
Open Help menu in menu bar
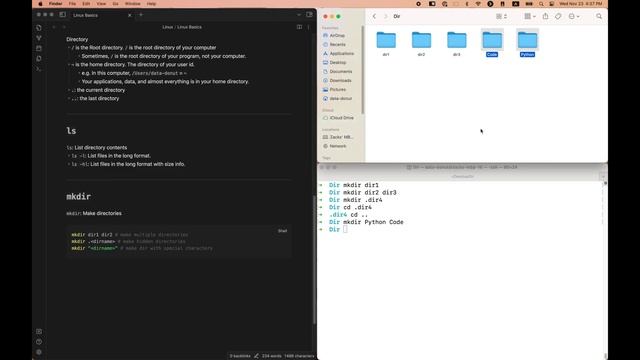(151, 4)
